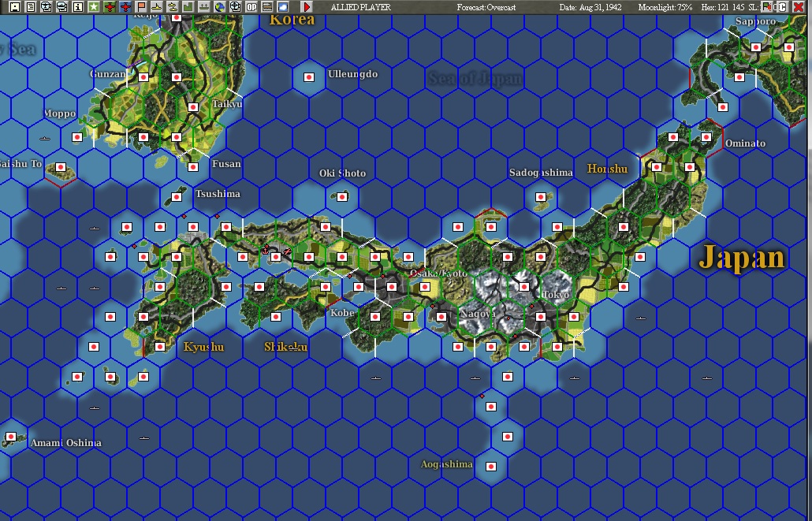Viewport: 812px width, 521px height.
Task: Click the single yellow ship icon
Action: click(x=156, y=7)
